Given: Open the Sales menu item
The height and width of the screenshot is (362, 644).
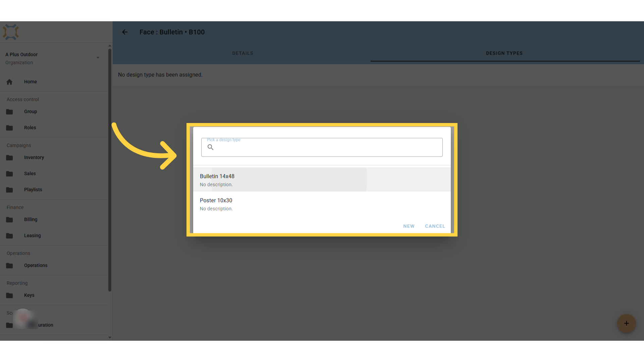Looking at the screenshot, I should [x=54, y=174].
